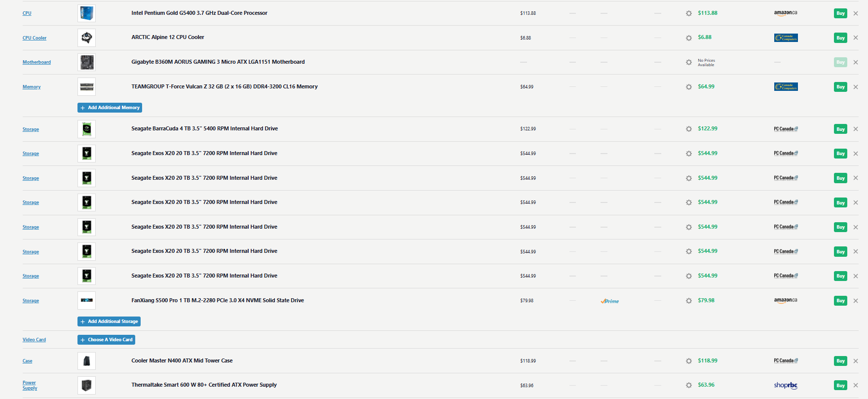Open Seagate BarraCuda 4 TB product name
868x399 pixels.
[x=205, y=128]
